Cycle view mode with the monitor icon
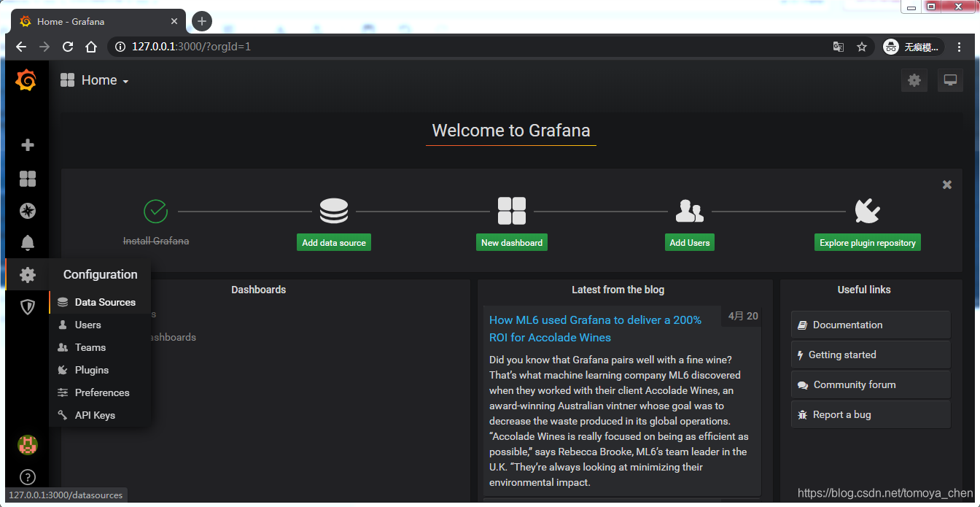The image size is (980, 507). (x=950, y=80)
